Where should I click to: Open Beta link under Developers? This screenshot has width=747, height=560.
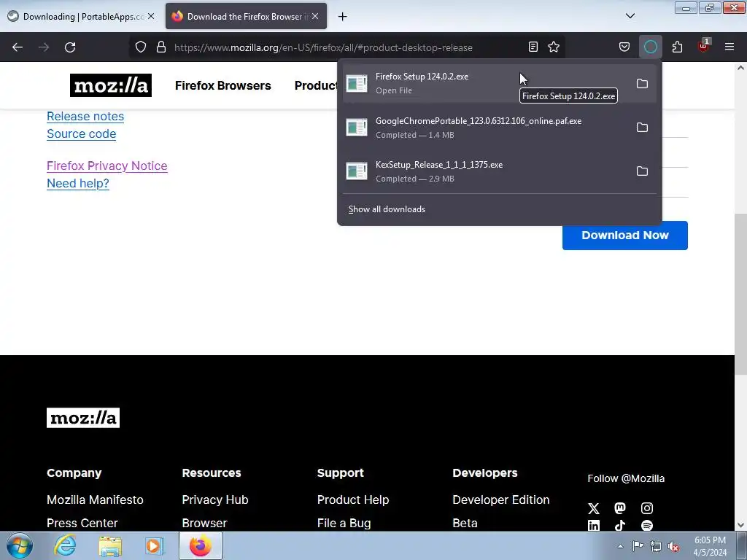(465, 523)
